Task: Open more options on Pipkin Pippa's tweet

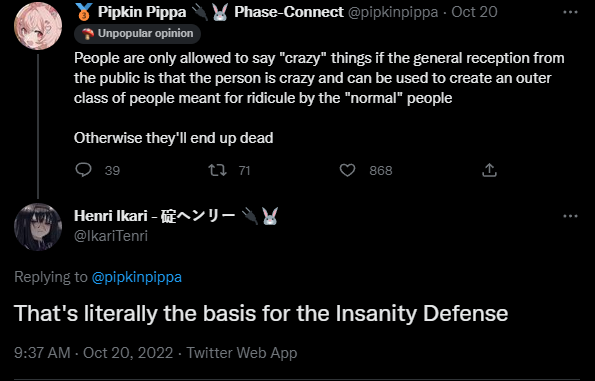Action: point(570,12)
